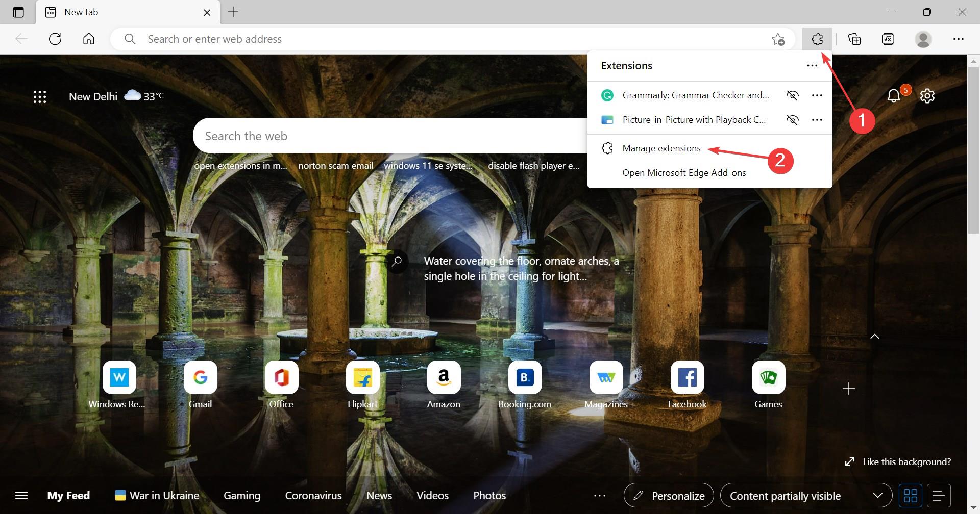Click the Home button icon

[89, 39]
